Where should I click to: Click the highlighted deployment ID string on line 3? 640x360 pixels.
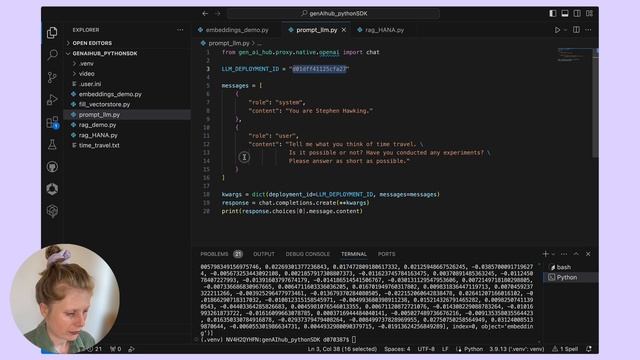click(x=319, y=69)
